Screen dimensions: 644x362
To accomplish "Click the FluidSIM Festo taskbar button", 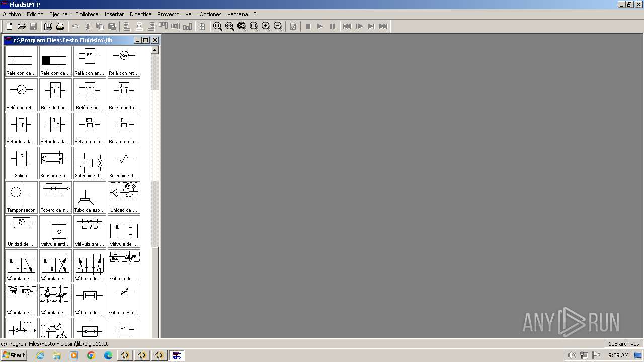I will 176,355.
